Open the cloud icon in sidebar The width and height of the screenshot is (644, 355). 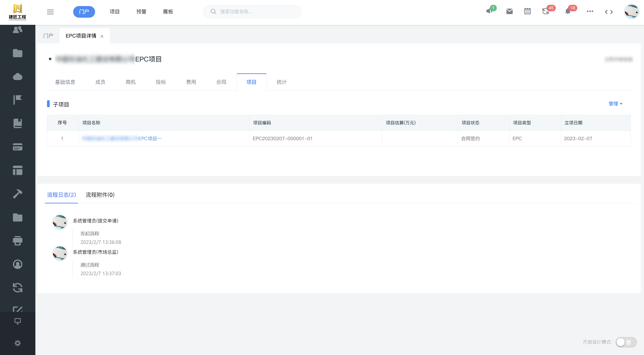tap(17, 77)
